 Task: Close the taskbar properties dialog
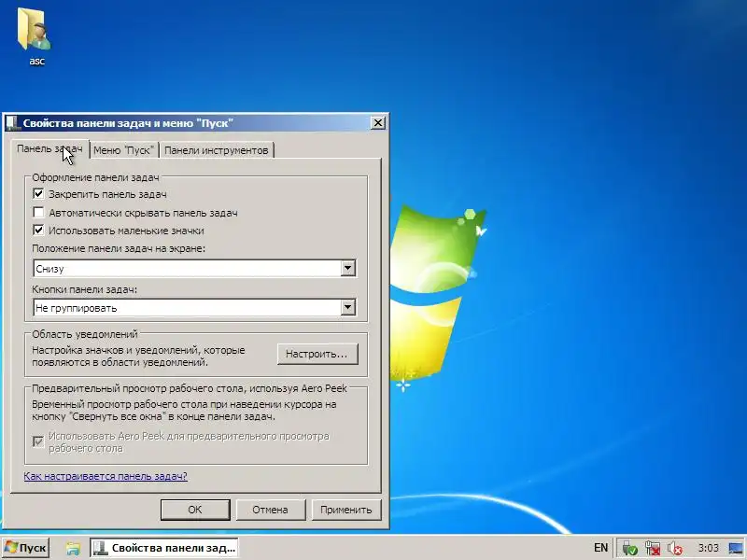point(378,123)
